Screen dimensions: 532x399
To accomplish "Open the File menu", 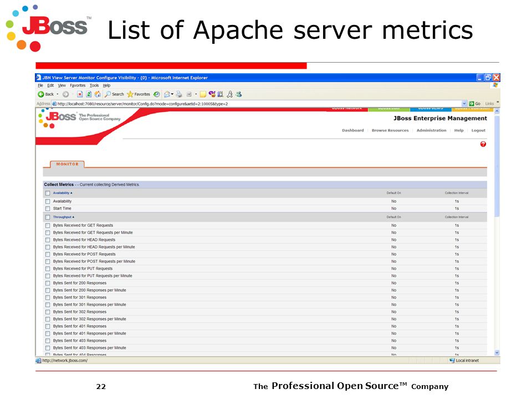I will (x=40, y=85).
